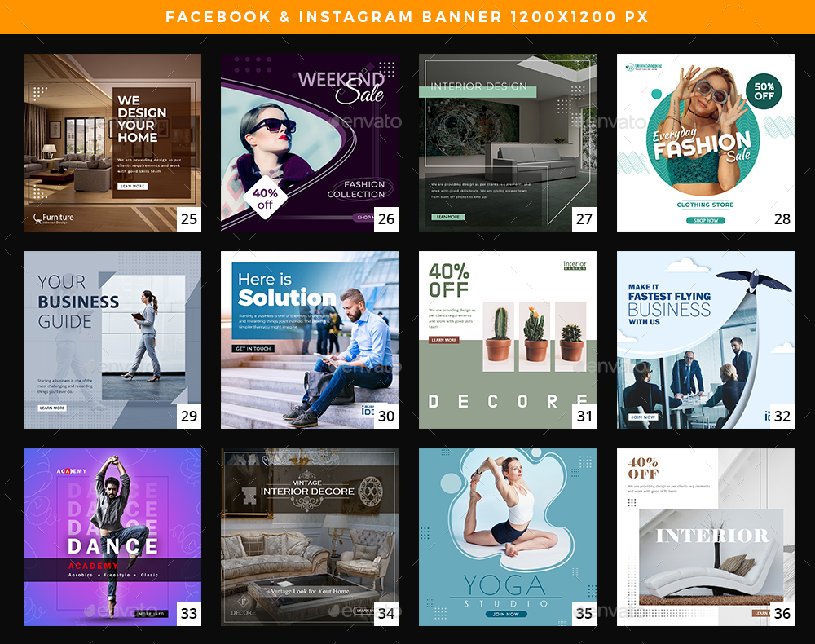
Task: Click SHOP NOW on the Weekend Sale banner
Action: 364,217
